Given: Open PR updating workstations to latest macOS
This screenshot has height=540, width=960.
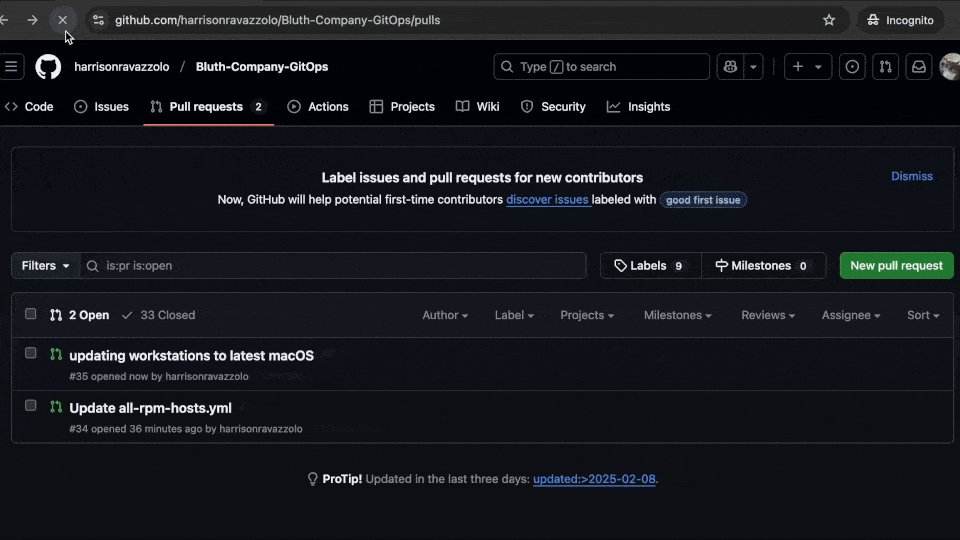Looking at the screenshot, I should (191, 356).
